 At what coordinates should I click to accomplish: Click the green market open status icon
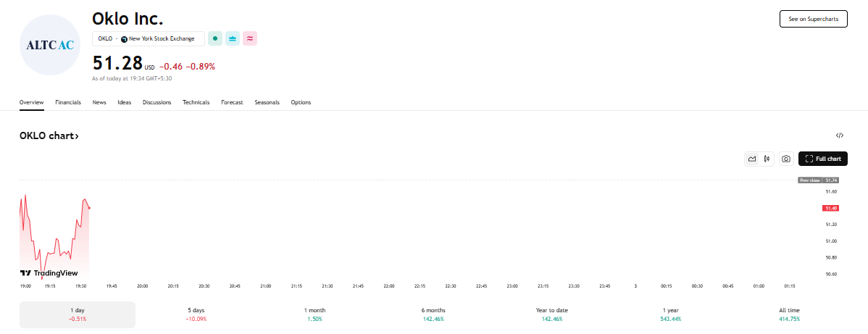pyautogui.click(x=214, y=39)
